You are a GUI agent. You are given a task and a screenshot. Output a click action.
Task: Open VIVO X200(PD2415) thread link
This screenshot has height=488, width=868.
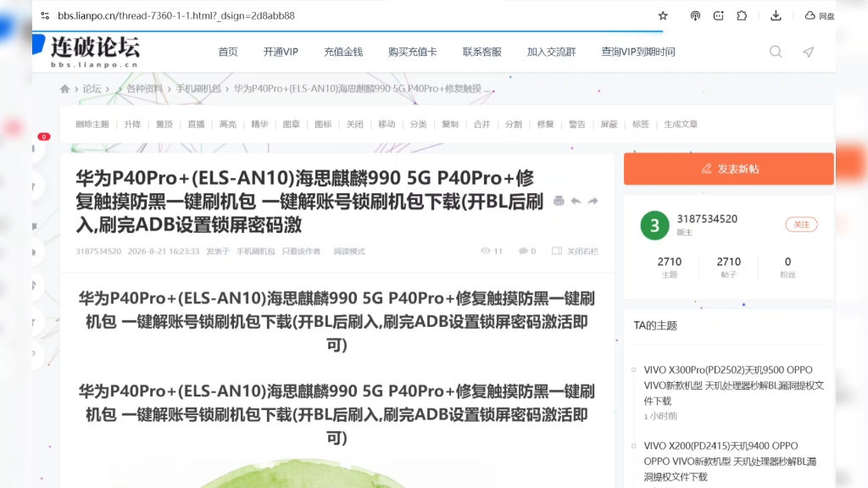[x=730, y=461]
